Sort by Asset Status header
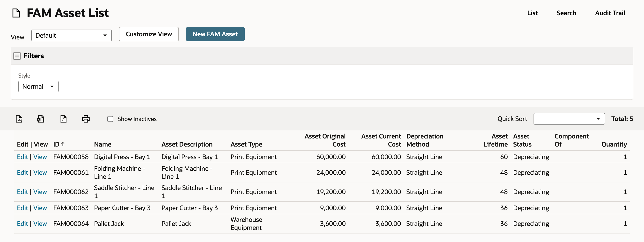The height and width of the screenshot is (242, 644). coord(522,140)
